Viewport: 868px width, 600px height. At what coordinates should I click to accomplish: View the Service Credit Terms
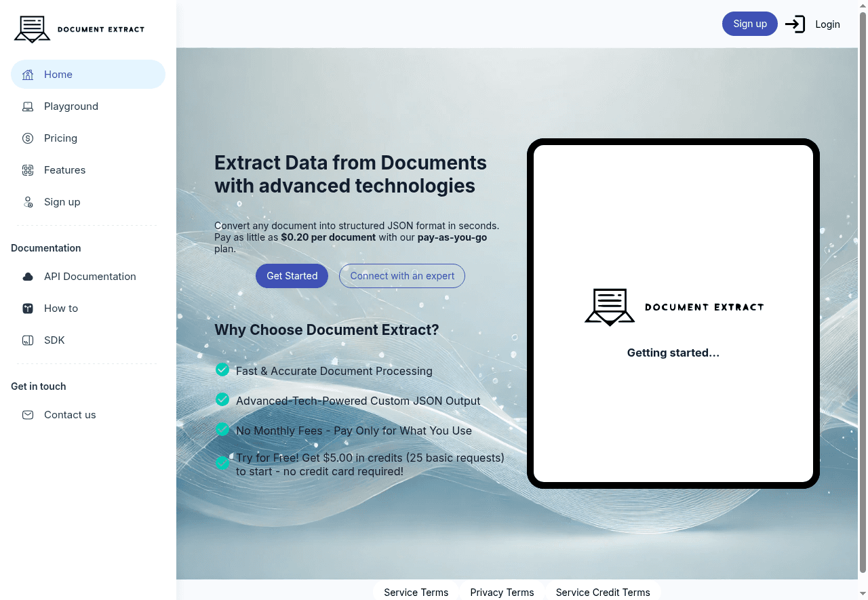[x=603, y=592]
